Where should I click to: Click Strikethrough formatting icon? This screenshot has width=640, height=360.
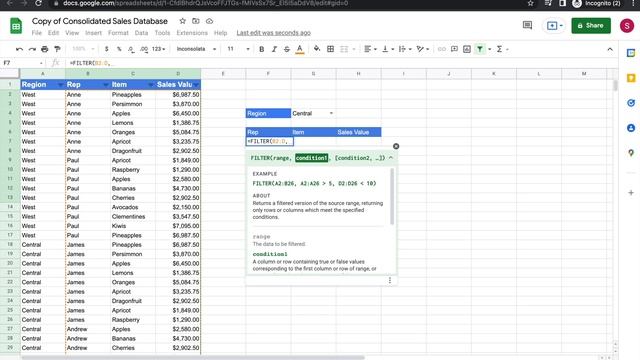pyautogui.click(x=287, y=49)
